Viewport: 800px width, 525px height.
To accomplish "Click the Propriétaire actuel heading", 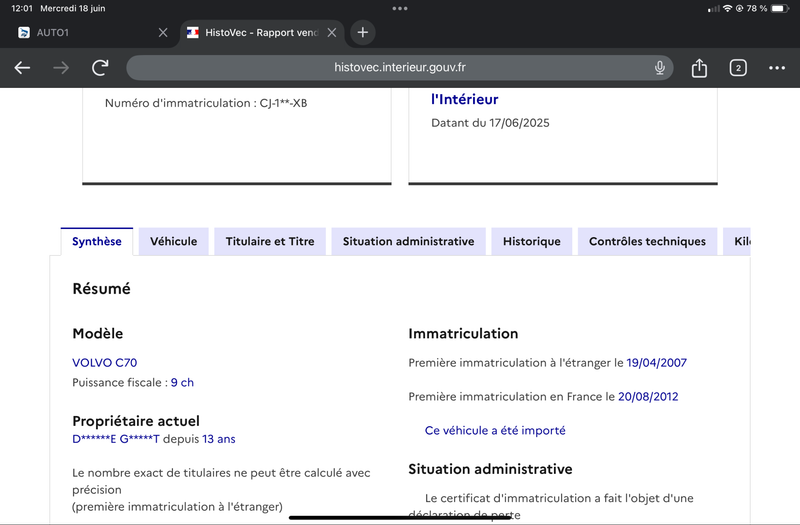I will [136, 421].
